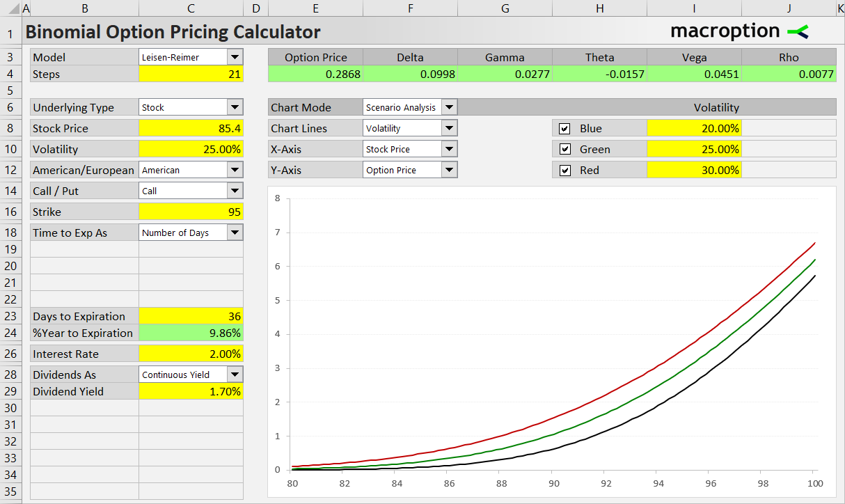
Task: Select Vega result 0.0451
Action: tap(694, 74)
